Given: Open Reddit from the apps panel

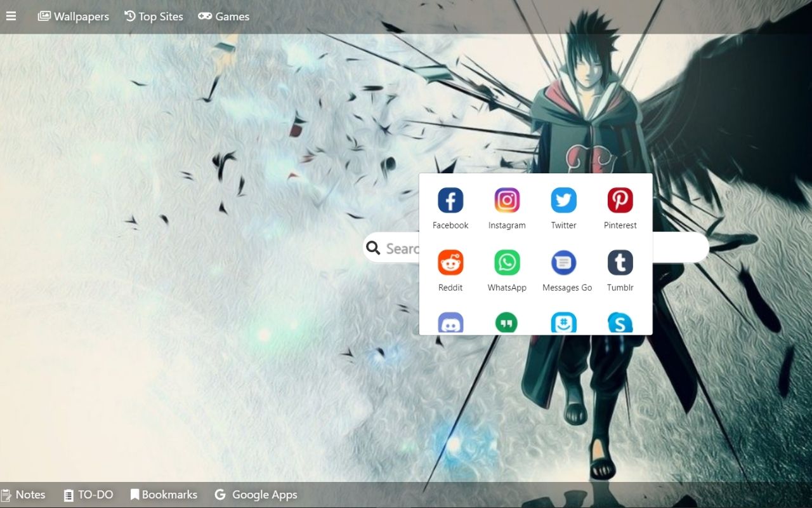Looking at the screenshot, I should [x=450, y=262].
